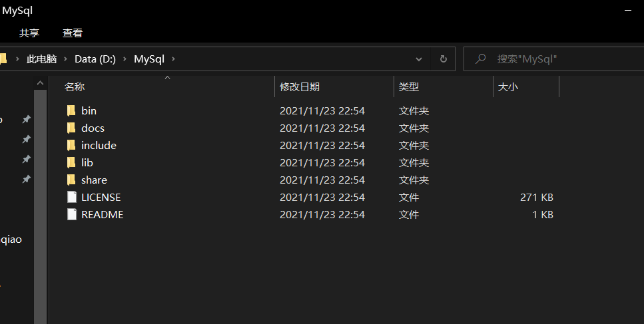This screenshot has height=324, width=644.
Task: Select the share folder name
Action: coord(94,180)
